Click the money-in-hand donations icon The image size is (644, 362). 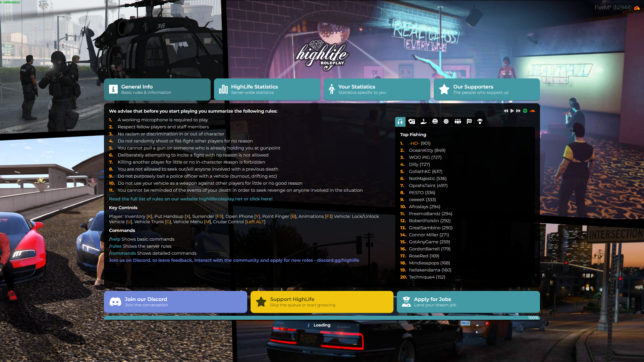423,122
